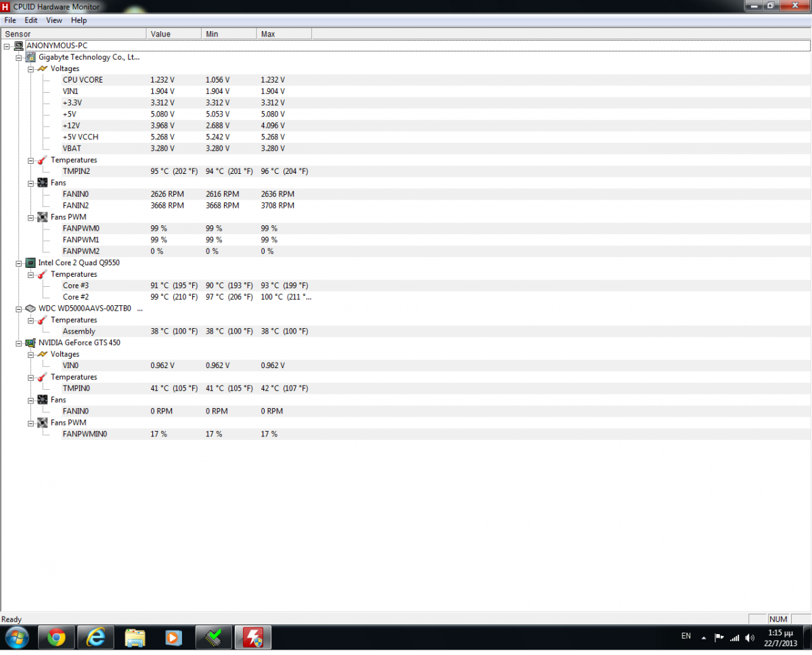Image resolution: width=812 pixels, height=655 pixels.
Task: Click the CPUID Hardware Monitor title bar icon
Action: point(6,6)
